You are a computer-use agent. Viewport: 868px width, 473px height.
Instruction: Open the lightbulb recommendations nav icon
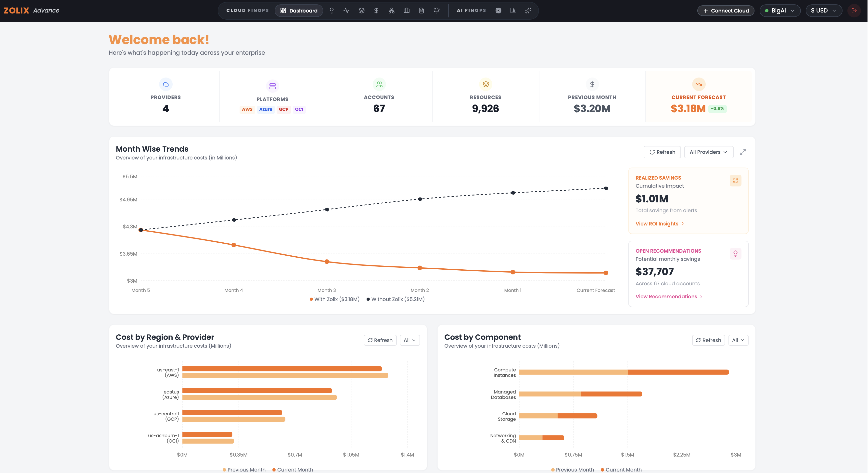click(x=332, y=11)
